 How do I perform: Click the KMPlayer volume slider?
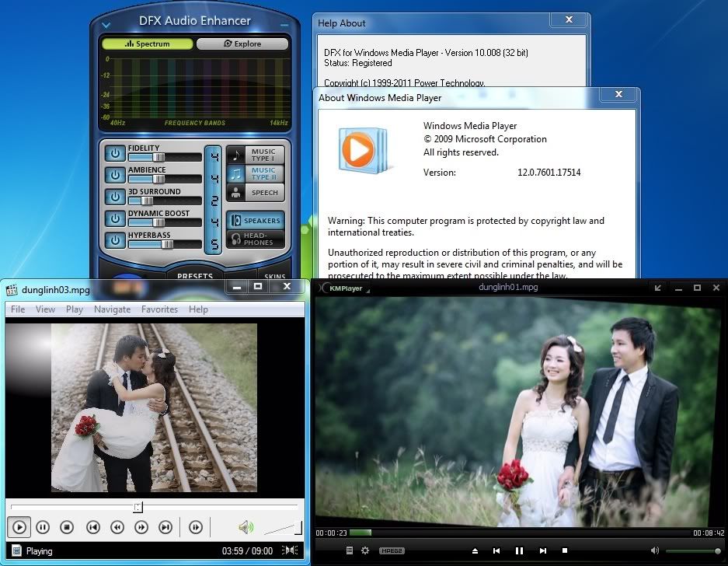click(x=693, y=551)
